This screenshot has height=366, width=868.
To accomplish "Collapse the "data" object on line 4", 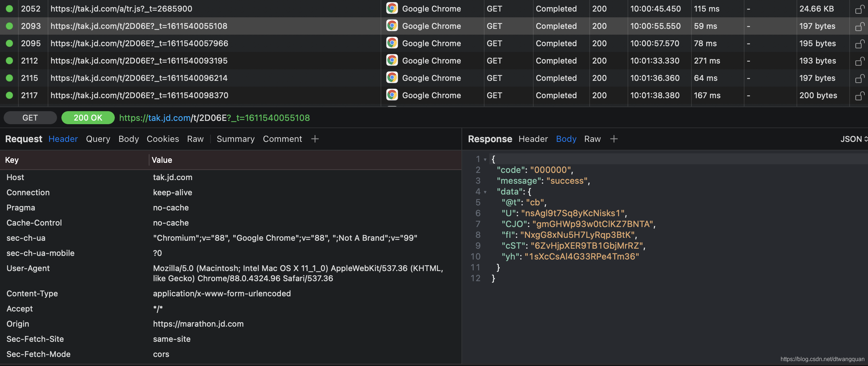I will click(x=485, y=192).
